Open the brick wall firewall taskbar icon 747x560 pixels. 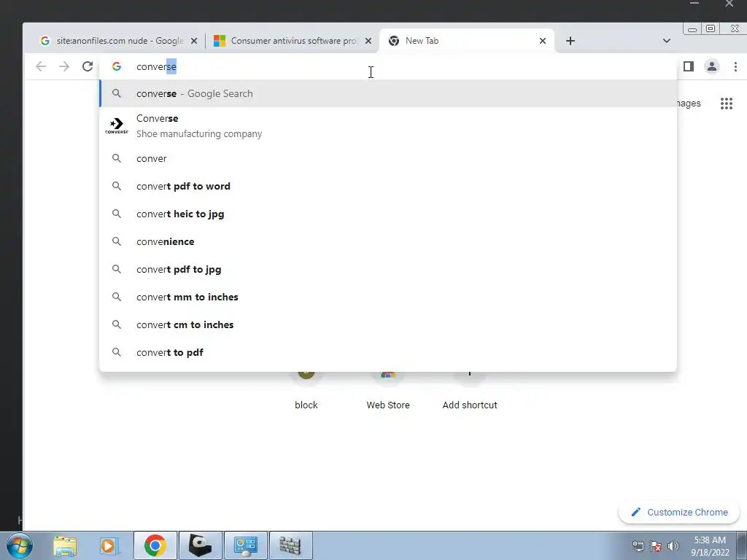(x=290, y=545)
